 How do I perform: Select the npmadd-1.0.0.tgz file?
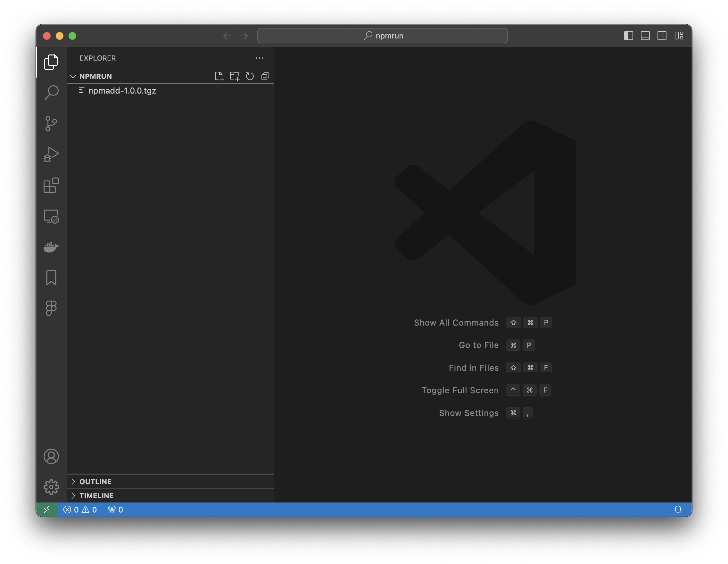(122, 91)
